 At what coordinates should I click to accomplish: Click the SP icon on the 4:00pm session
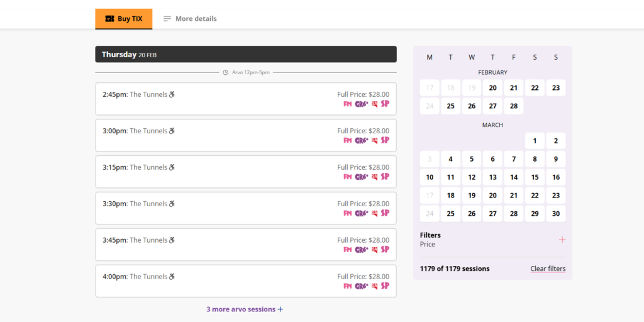(385, 286)
